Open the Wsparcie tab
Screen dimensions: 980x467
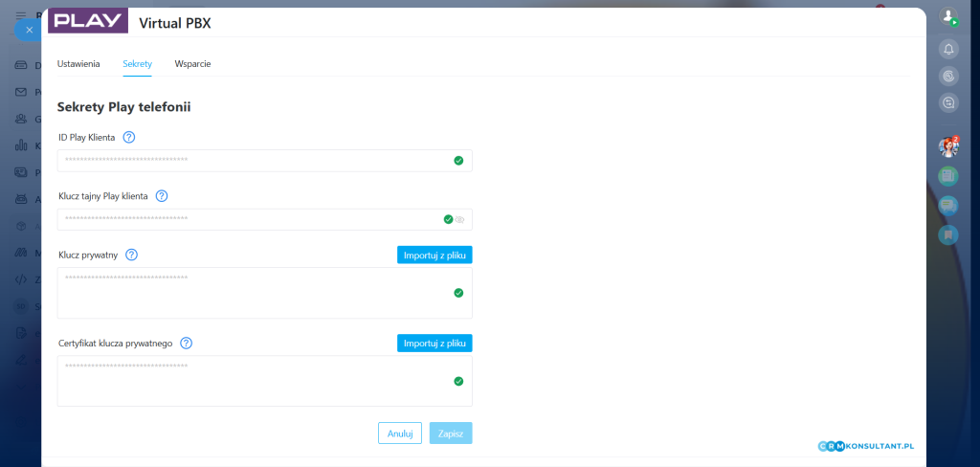pyautogui.click(x=192, y=63)
